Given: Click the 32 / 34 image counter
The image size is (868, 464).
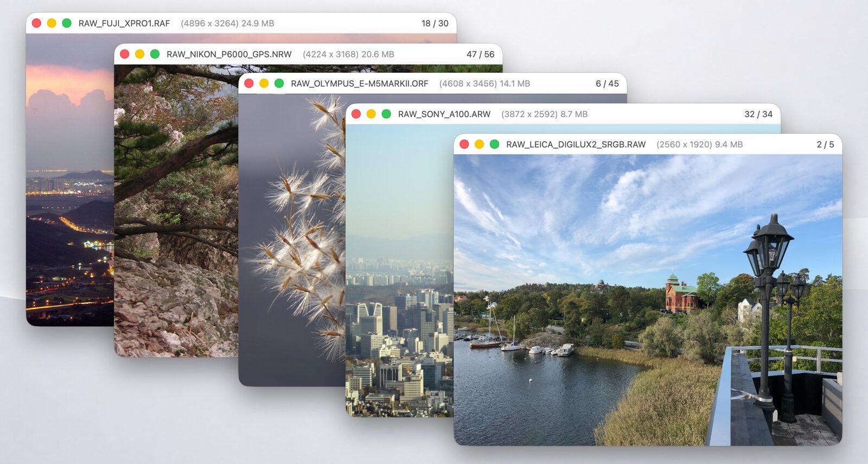Looking at the screenshot, I should [x=758, y=114].
